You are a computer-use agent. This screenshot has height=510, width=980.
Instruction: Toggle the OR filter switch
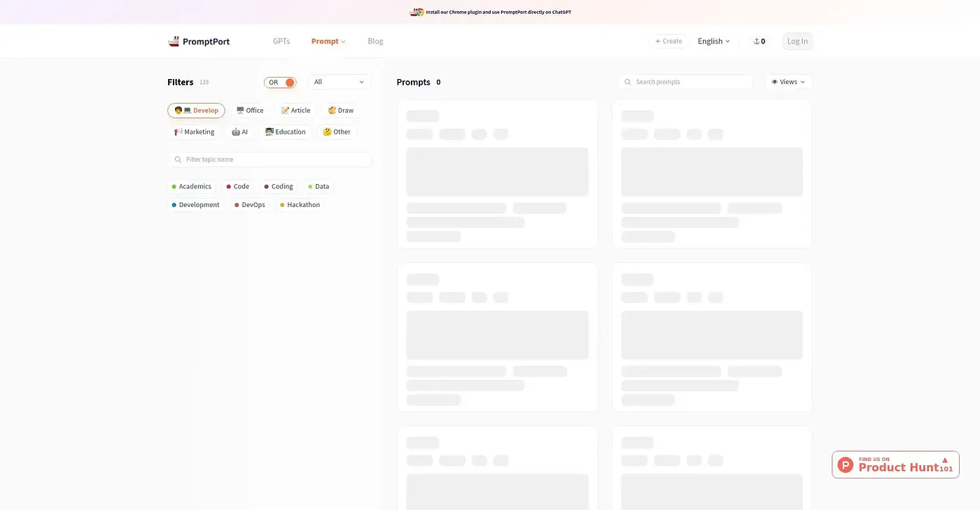pos(280,83)
